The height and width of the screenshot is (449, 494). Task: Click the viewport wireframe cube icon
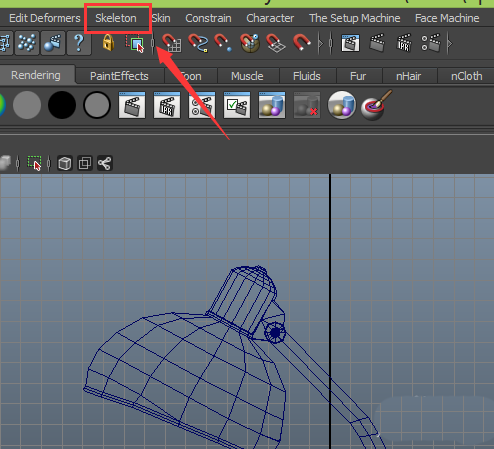tap(65, 163)
